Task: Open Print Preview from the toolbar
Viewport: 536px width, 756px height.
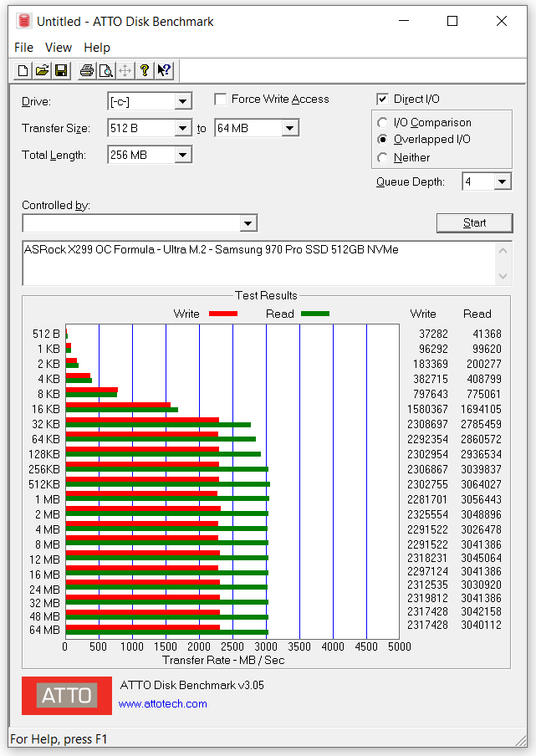Action: 106,71
